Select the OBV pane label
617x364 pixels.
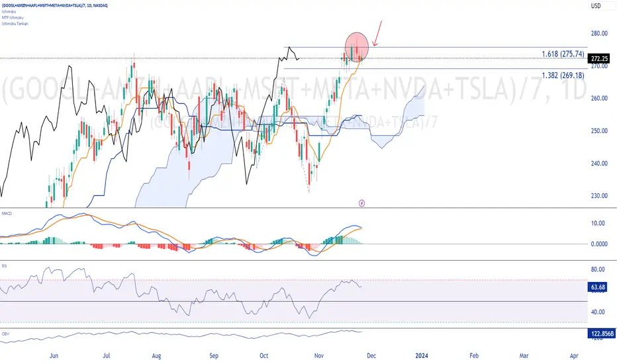coord(5,334)
